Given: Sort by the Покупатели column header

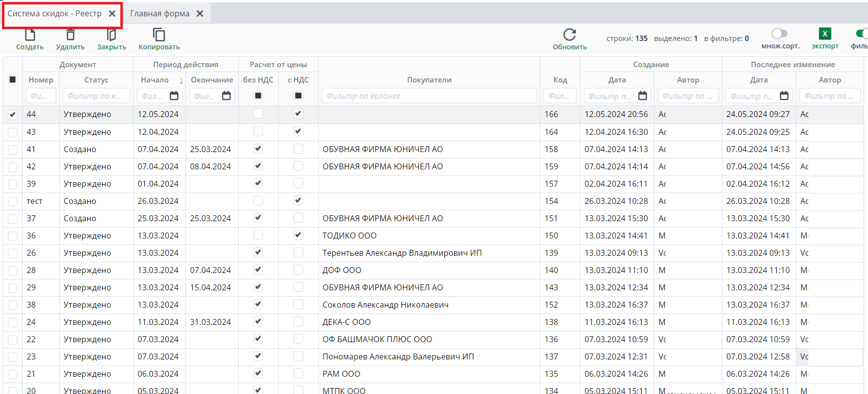Looking at the screenshot, I should coord(429,80).
